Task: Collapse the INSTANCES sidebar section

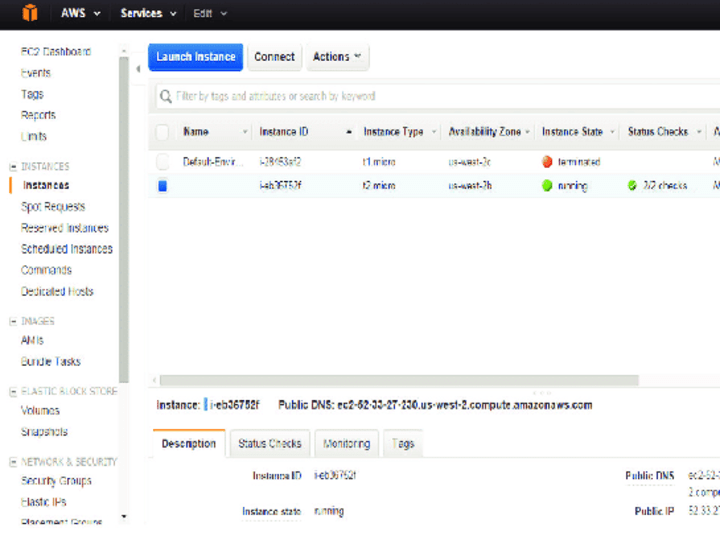Action: point(13,167)
